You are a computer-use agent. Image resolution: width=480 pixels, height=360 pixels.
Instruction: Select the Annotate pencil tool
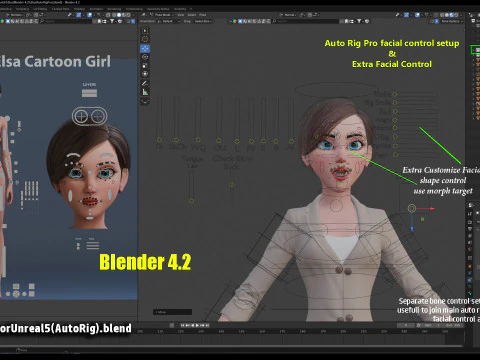(145, 83)
